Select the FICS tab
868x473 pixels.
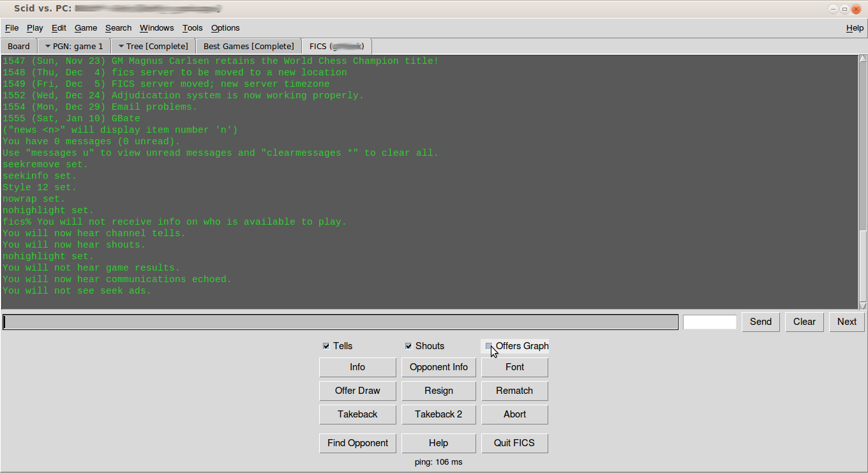tap(337, 46)
